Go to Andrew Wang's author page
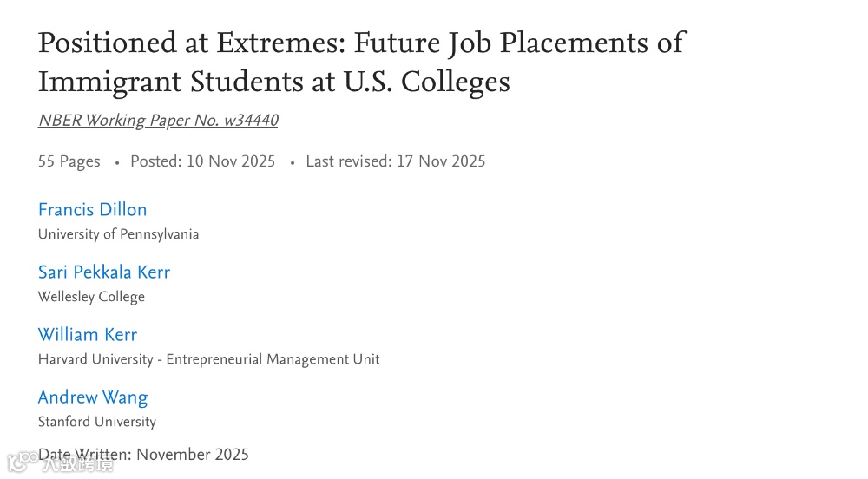Image resolution: width=868 pixels, height=479 pixels. coord(93,397)
